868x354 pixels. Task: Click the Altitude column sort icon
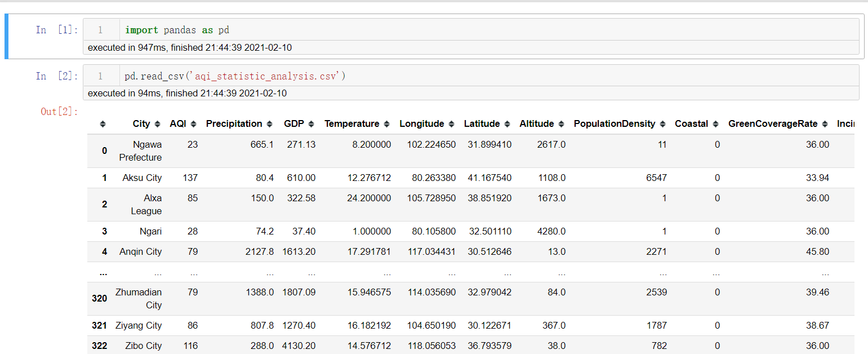coord(562,124)
